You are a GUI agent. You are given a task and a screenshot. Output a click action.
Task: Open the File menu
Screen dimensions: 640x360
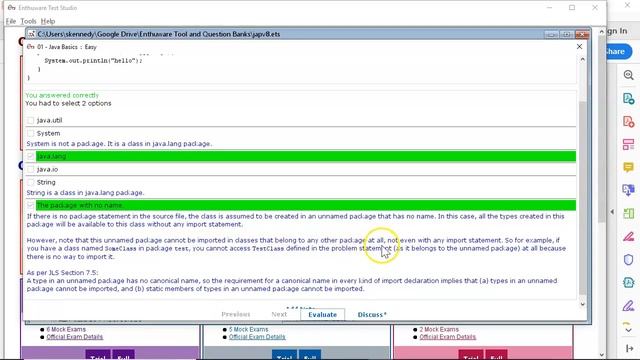[11, 21]
